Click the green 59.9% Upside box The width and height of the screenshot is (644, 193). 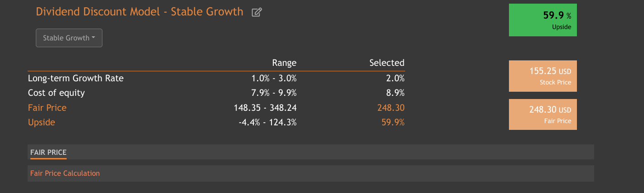tap(543, 20)
